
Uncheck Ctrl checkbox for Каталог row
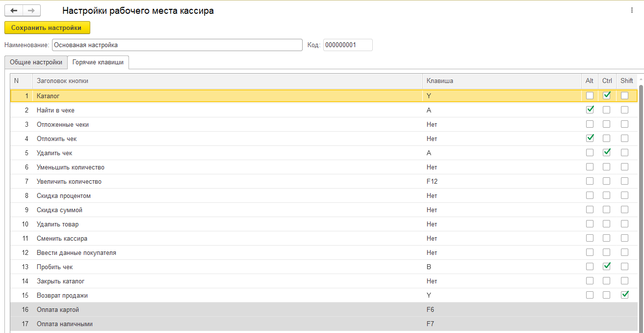(x=607, y=96)
